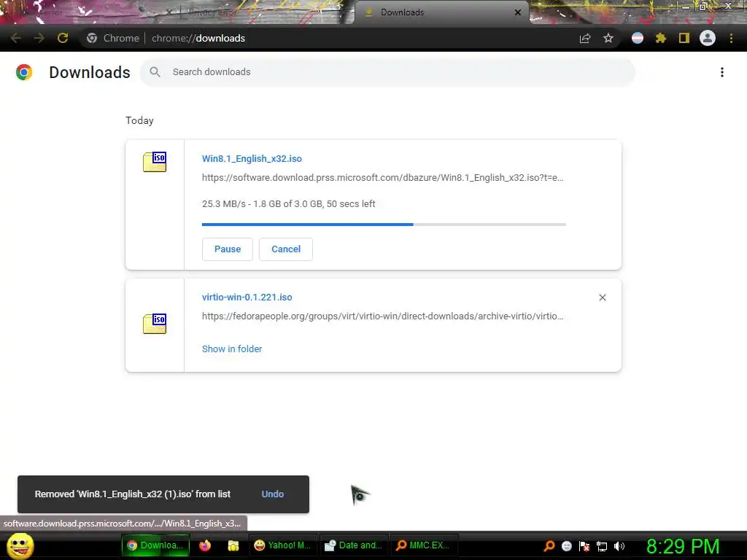Viewport: 747px width, 560px height.
Task: Open the Extensions puzzle piece menu
Action: click(661, 38)
